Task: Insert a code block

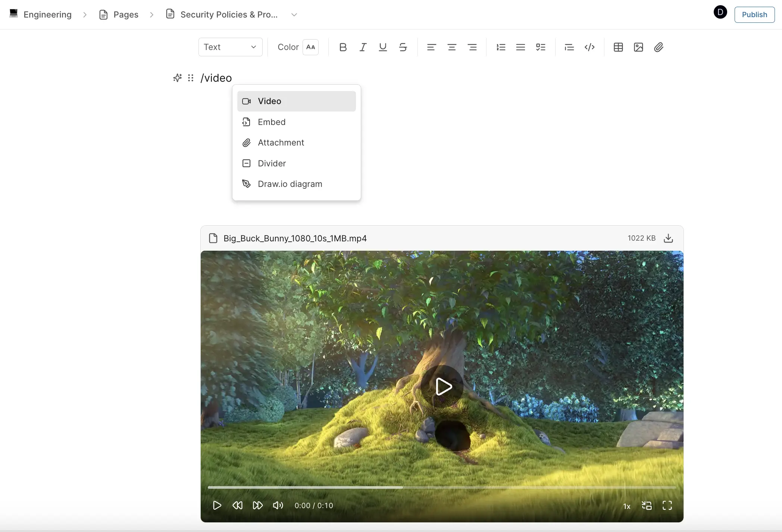Action: click(589, 47)
